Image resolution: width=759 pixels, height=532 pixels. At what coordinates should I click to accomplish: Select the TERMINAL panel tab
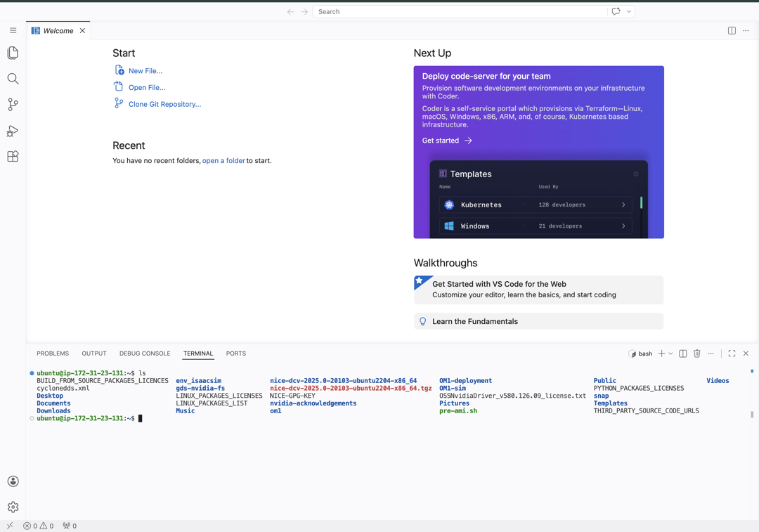pyautogui.click(x=198, y=353)
